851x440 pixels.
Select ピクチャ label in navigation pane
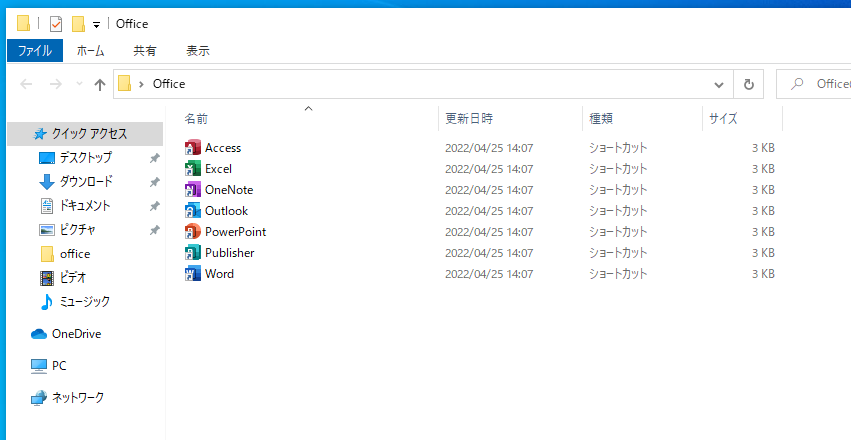tap(78, 230)
